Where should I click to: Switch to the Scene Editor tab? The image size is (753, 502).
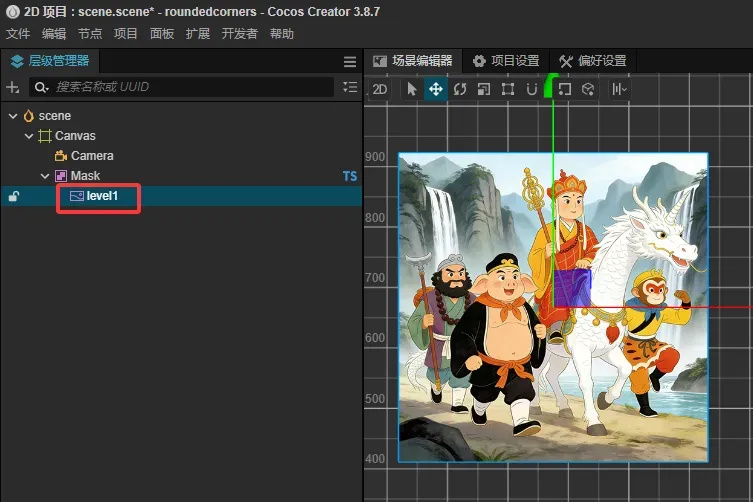pyautogui.click(x=413, y=61)
